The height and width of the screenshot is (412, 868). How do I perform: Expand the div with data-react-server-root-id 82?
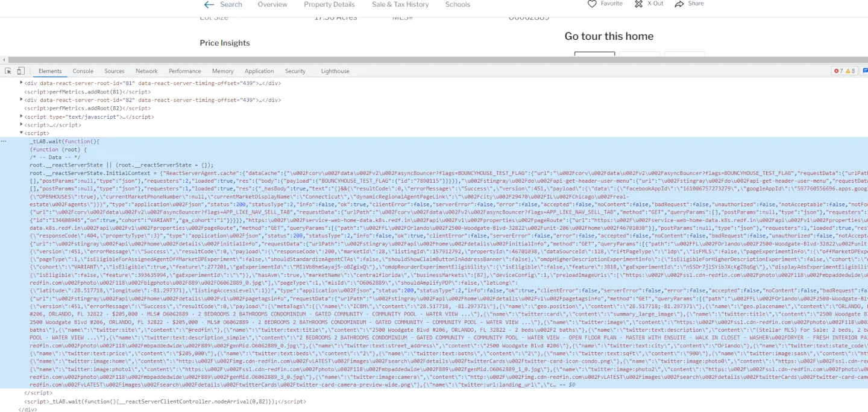22,100
